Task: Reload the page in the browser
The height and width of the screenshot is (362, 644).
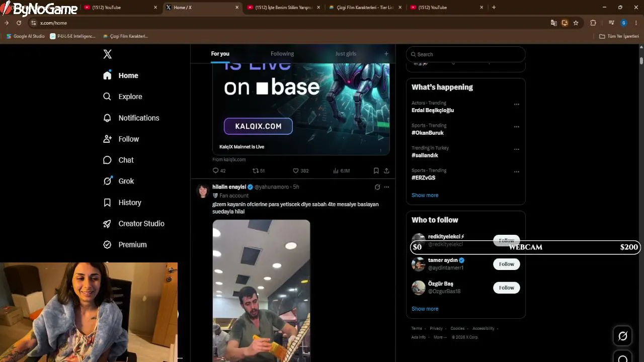Action: [19, 23]
